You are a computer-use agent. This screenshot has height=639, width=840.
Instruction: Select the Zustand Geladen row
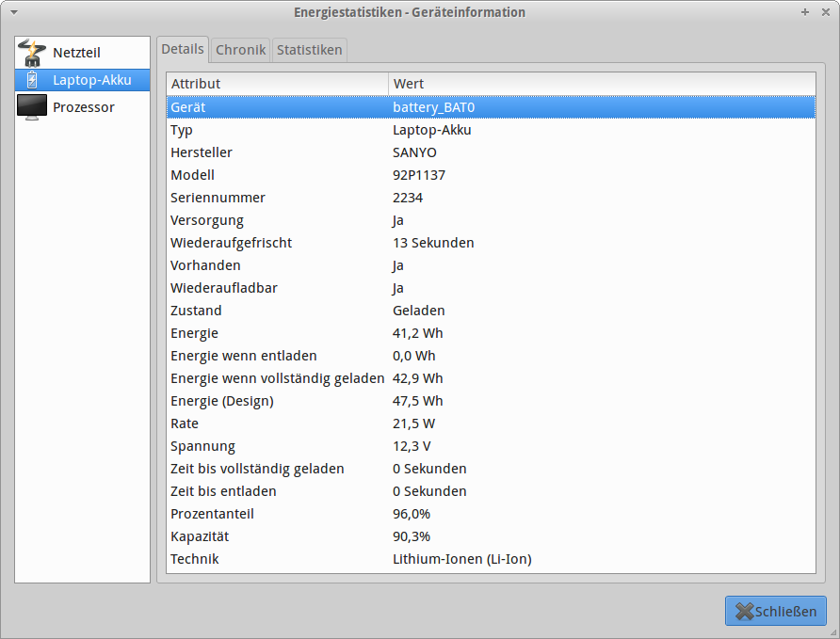tap(490, 311)
